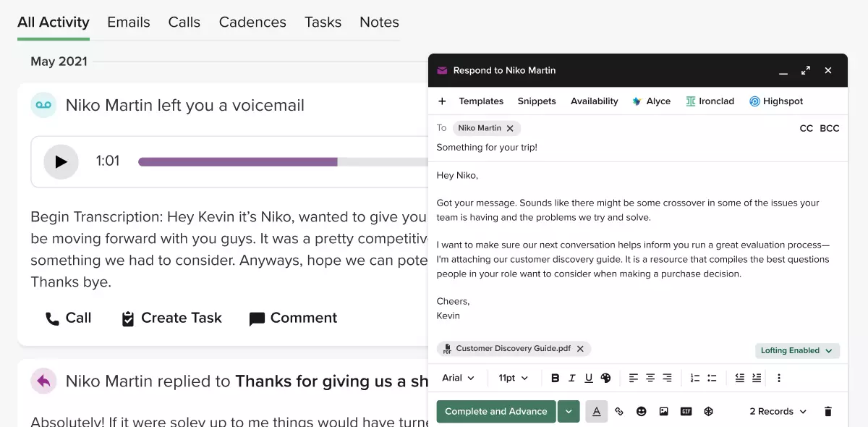Attach a file using the paperclip icon
The height and width of the screenshot is (427, 868).
coord(618,411)
